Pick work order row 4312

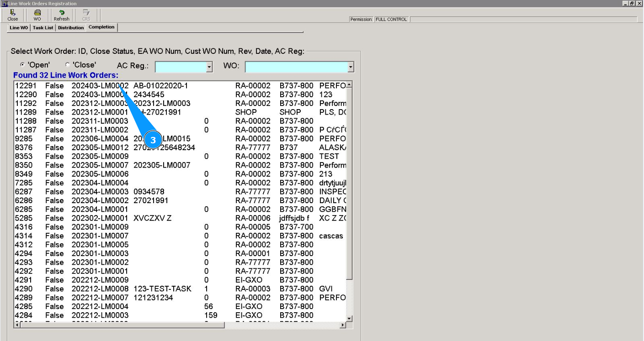pyautogui.click(x=180, y=245)
